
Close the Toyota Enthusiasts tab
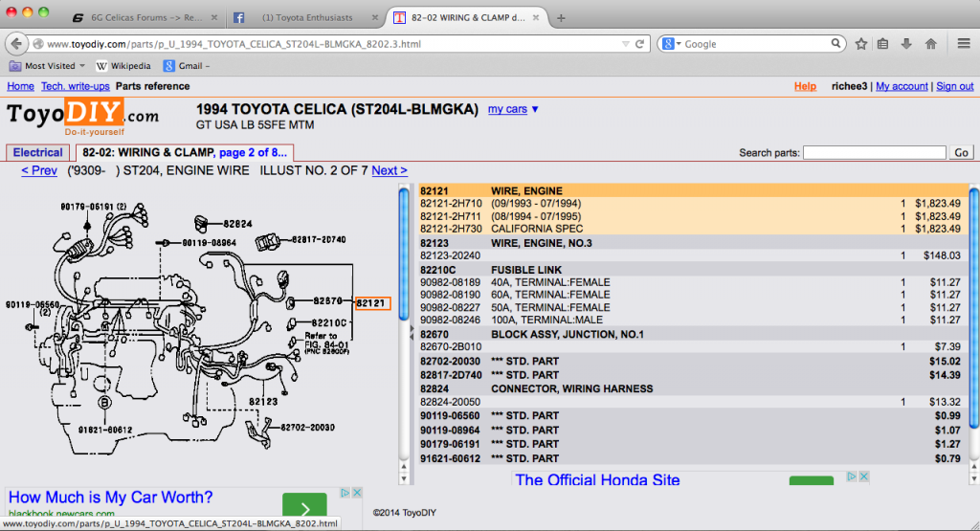coord(375,17)
